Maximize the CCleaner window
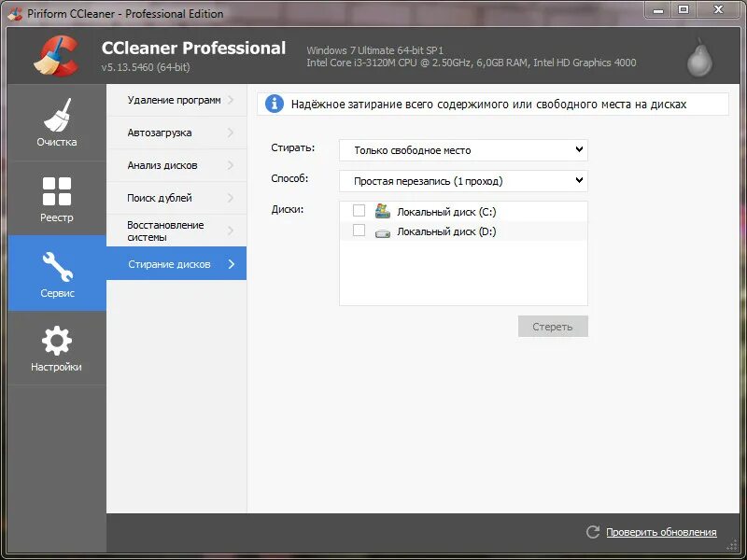The image size is (747, 560). point(684,10)
